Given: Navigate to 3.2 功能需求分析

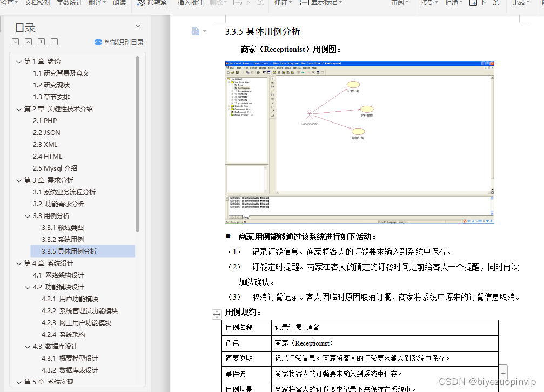Looking at the screenshot, I should [59, 204].
